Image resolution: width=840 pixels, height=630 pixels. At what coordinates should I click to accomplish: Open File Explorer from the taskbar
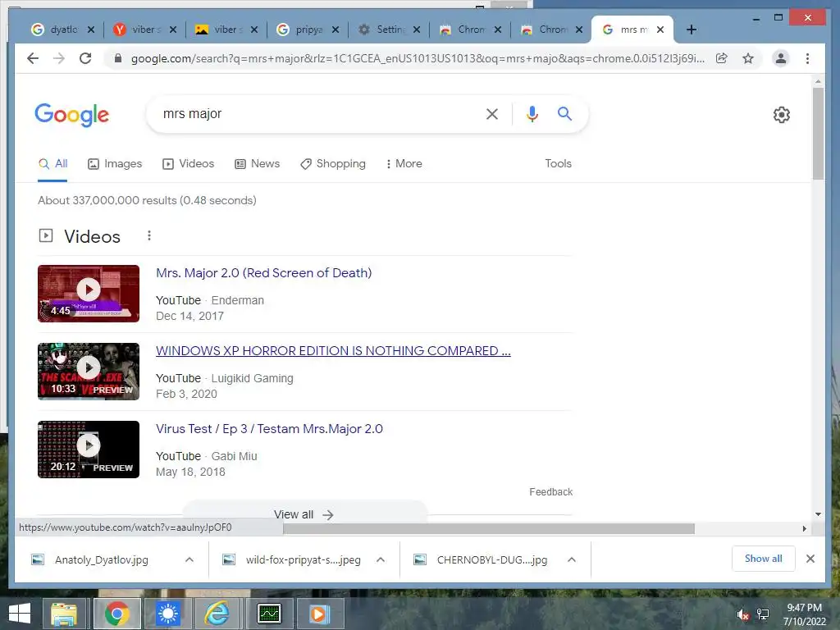tap(64, 614)
